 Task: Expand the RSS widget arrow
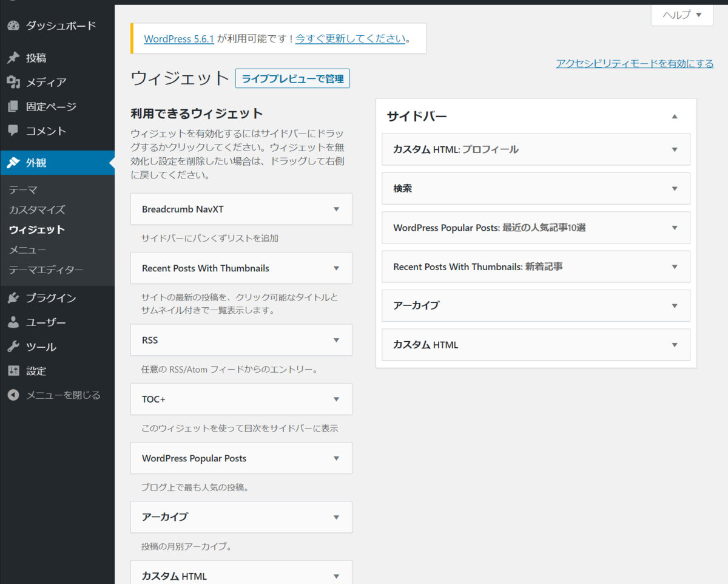337,340
